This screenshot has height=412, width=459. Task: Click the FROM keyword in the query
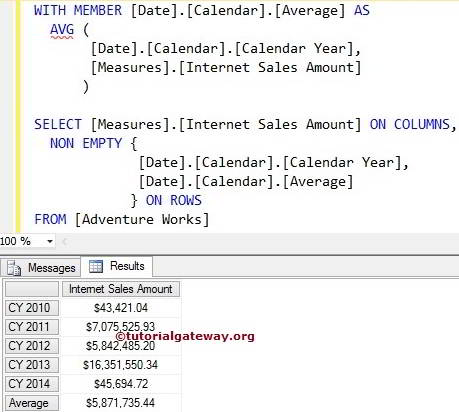[50, 220]
